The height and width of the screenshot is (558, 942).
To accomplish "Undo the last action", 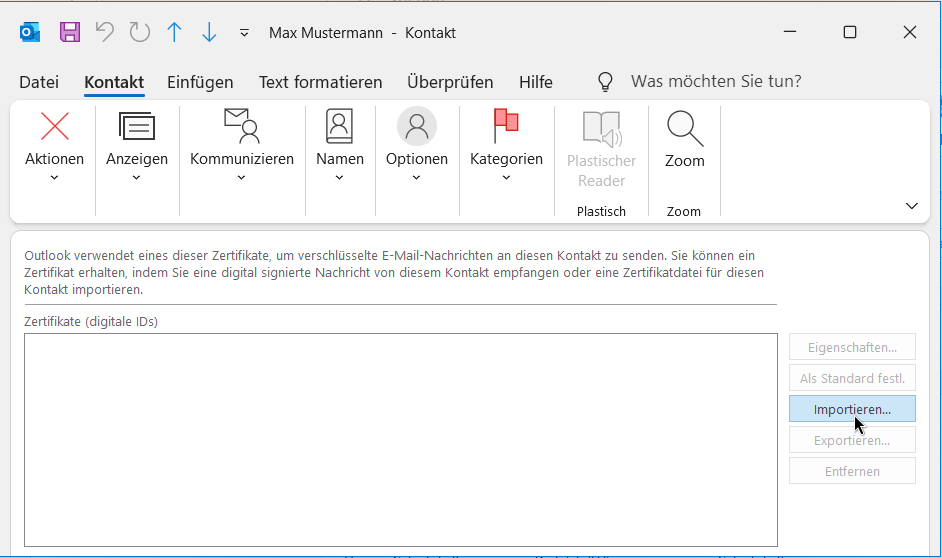I will click(105, 32).
